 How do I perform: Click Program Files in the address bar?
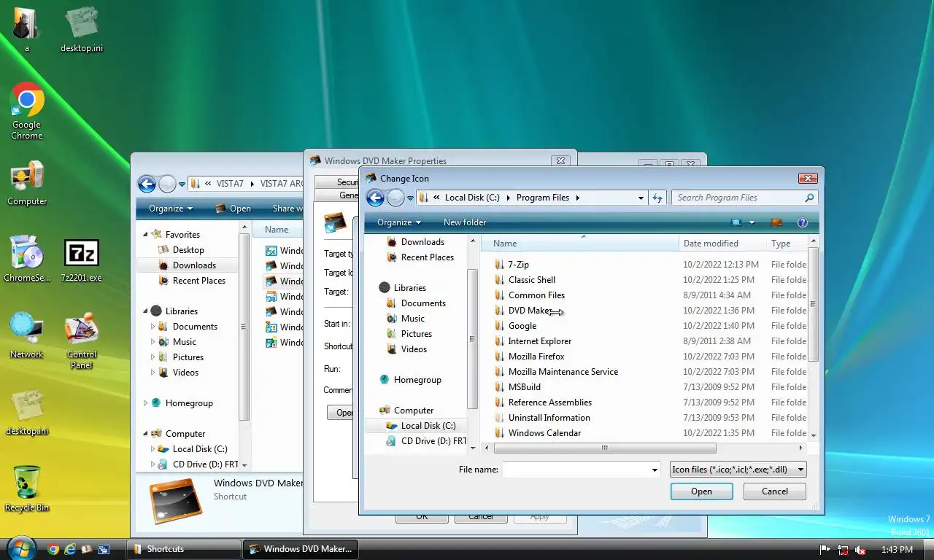click(x=543, y=198)
